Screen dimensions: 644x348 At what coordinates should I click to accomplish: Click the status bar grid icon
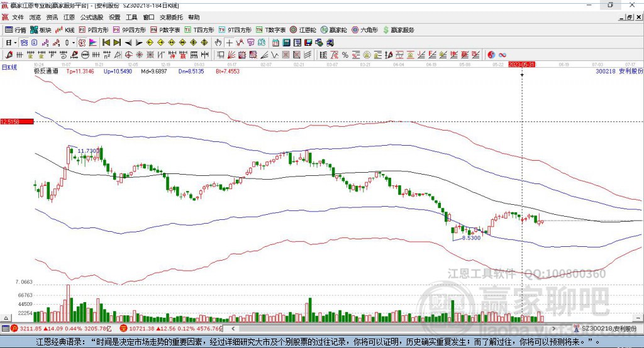click(5, 329)
